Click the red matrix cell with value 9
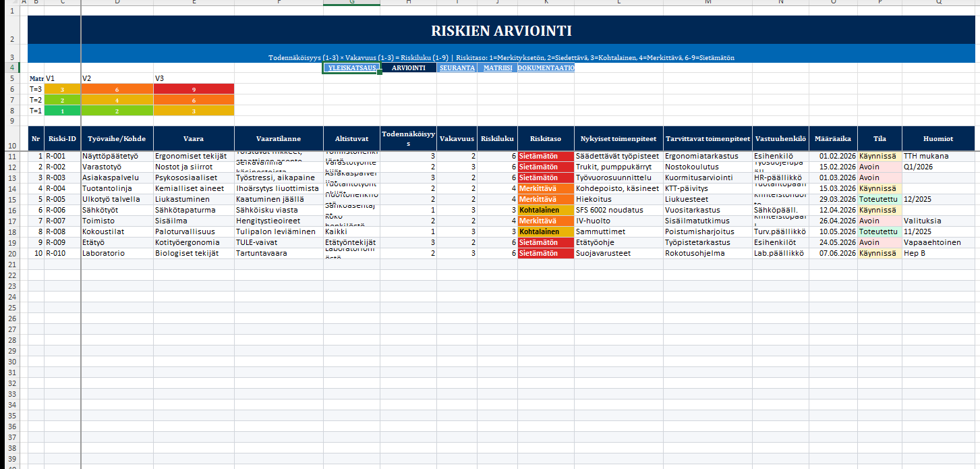980x469 pixels. click(194, 89)
